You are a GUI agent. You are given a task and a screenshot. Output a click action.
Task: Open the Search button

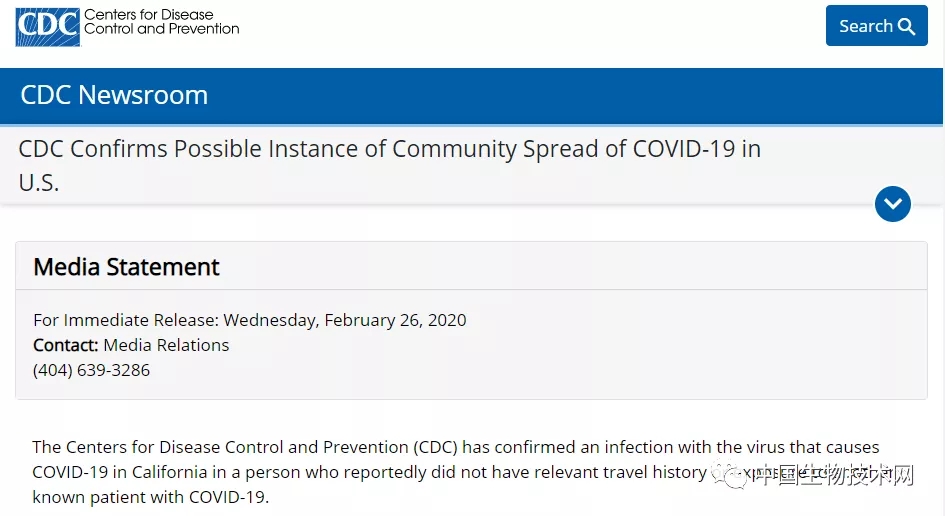tap(876, 25)
